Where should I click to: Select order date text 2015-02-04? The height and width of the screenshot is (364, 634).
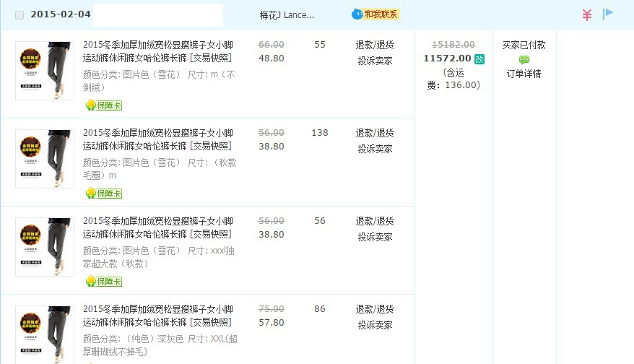pos(61,14)
